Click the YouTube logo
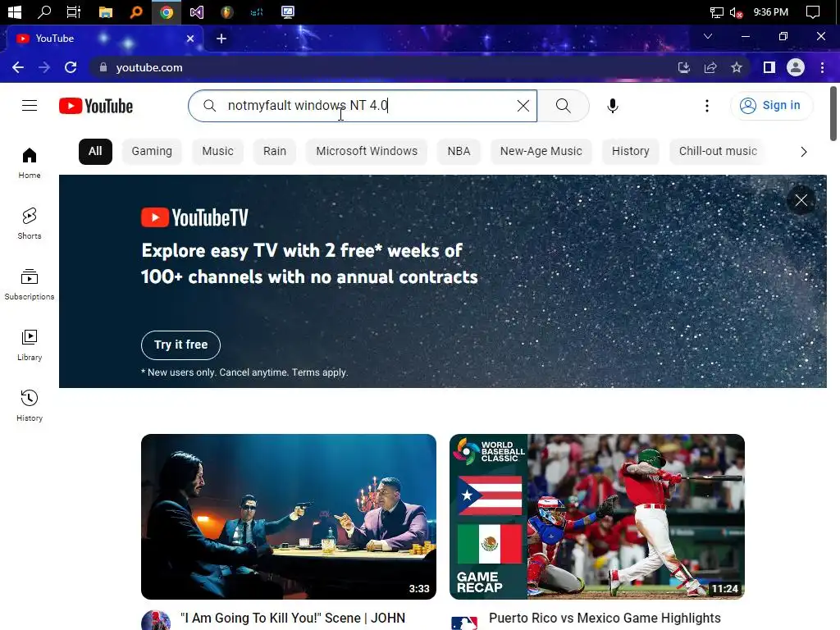The width and height of the screenshot is (840, 630). click(96, 106)
